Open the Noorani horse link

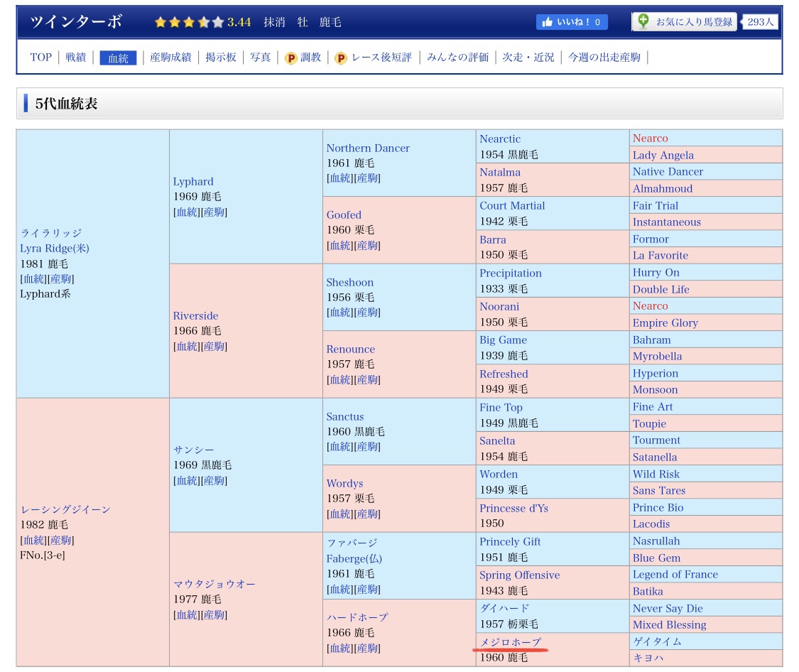point(499,306)
